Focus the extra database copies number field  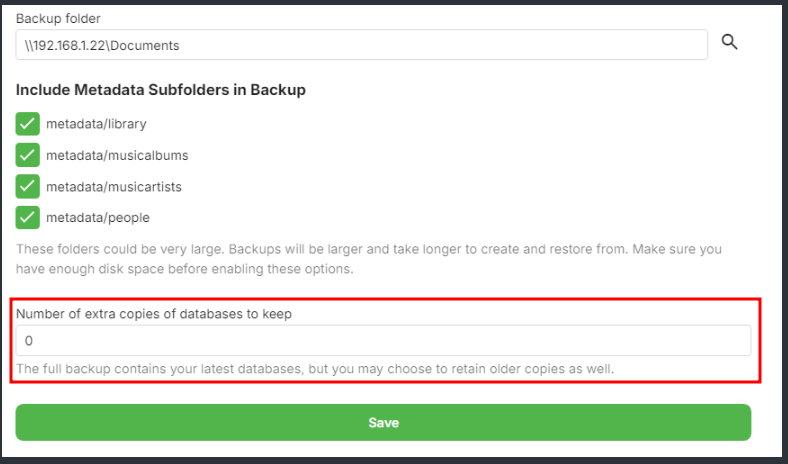383,341
